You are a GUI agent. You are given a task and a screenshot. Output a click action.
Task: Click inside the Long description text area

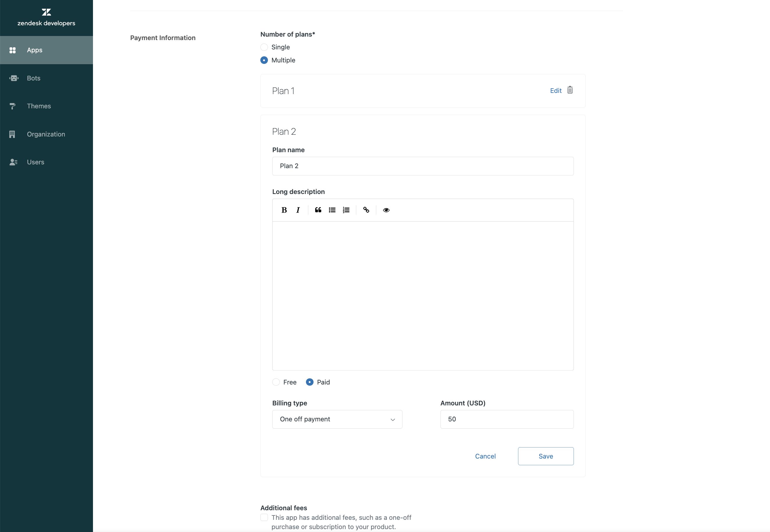click(423, 296)
